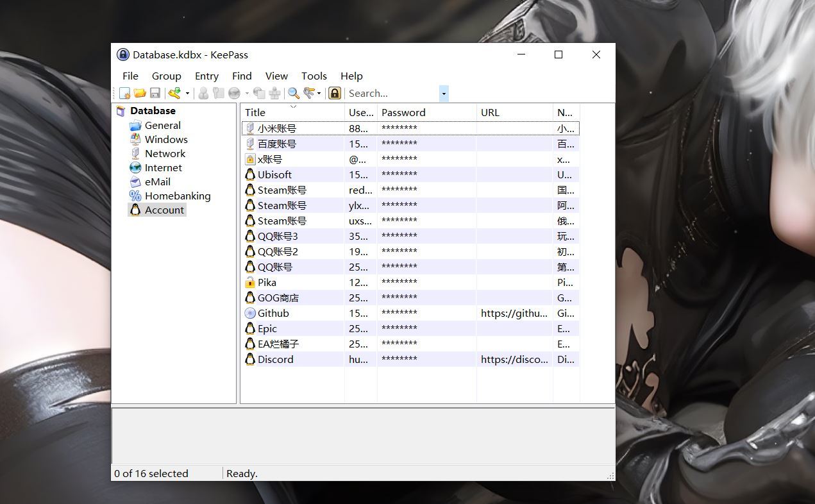Open the Find menu
This screenshot has height=504, width=815.
pos(242,76)
